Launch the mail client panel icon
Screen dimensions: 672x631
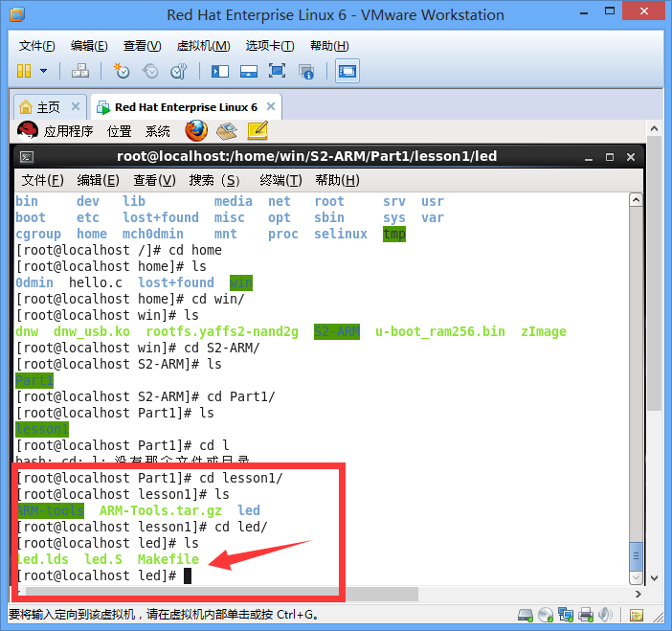pyautogui.click(x=227, y=131)
